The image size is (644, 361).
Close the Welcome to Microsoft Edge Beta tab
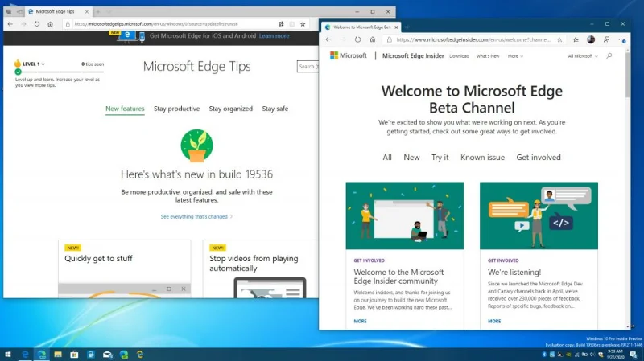pos(396,27)
